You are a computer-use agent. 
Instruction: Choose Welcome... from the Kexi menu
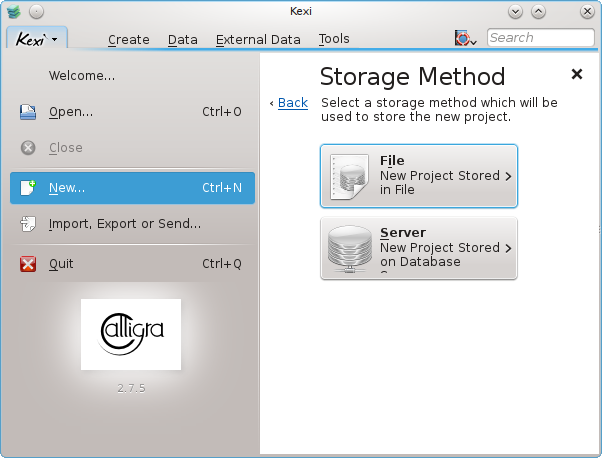pos(82,76)
